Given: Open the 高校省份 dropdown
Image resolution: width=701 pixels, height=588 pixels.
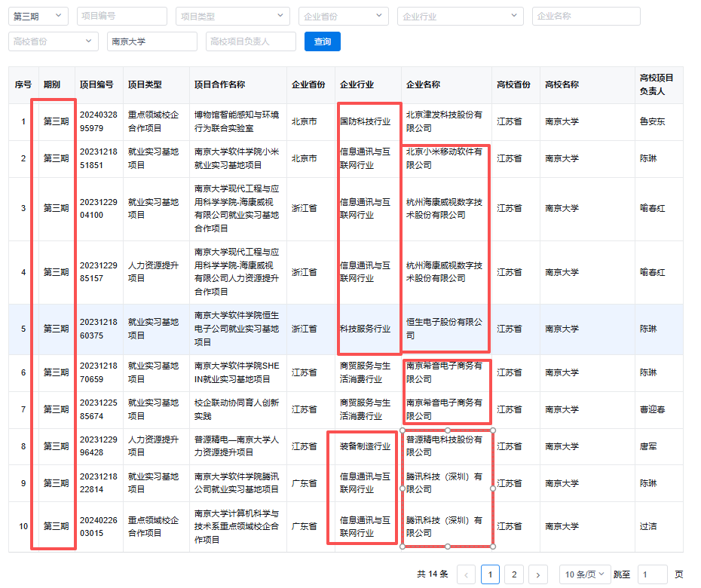Looking at the screenshot, I should [54, 41].
